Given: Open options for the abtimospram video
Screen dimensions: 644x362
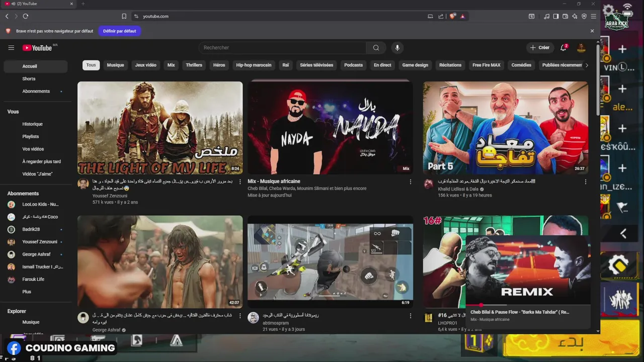Looking at the screenshot, I should coord(411,316).
